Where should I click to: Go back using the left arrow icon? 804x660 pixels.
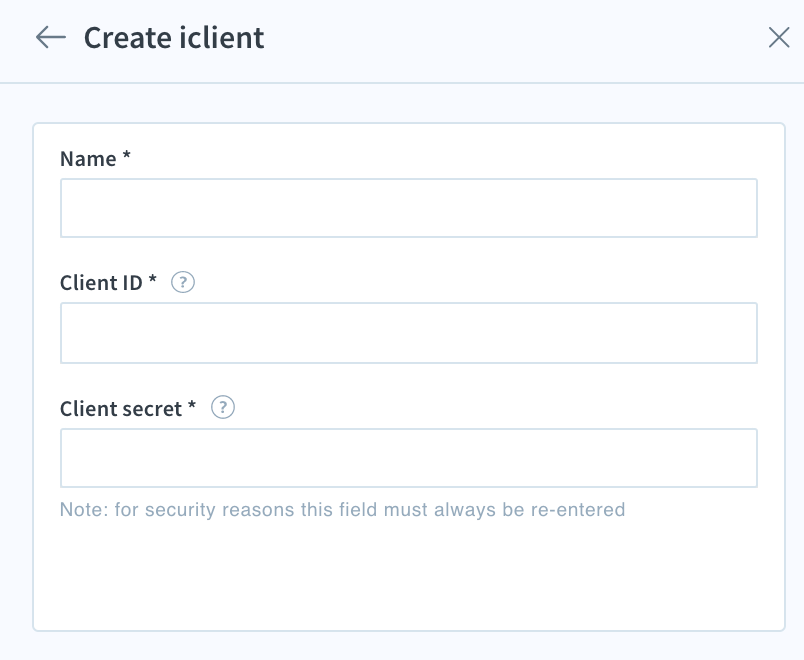[x=51, y=37]
